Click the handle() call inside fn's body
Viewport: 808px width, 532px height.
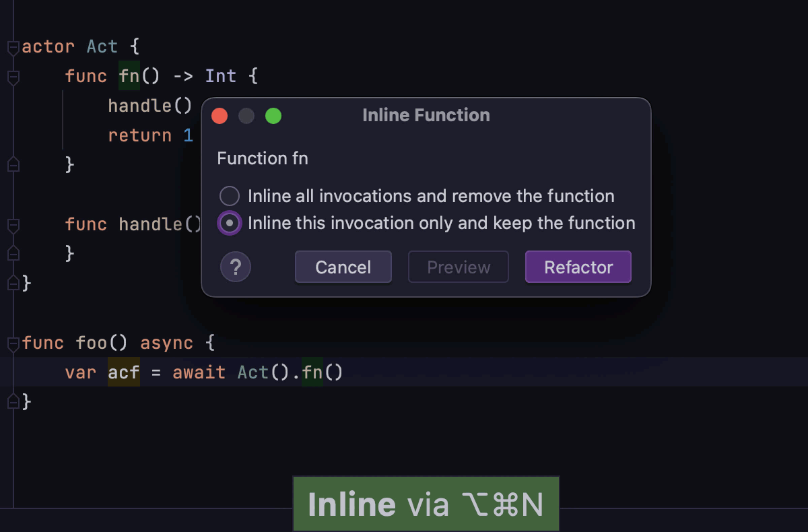pyautogui.click(x=149, y=105)
